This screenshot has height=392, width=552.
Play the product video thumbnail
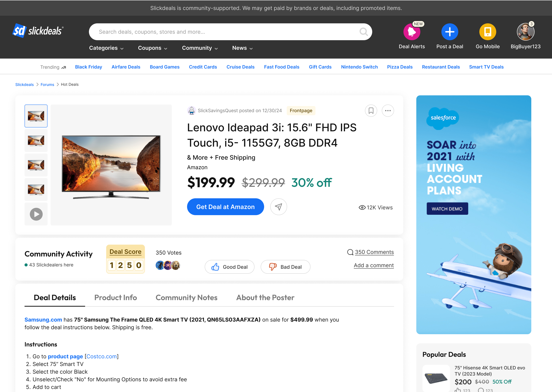point(36,214)
